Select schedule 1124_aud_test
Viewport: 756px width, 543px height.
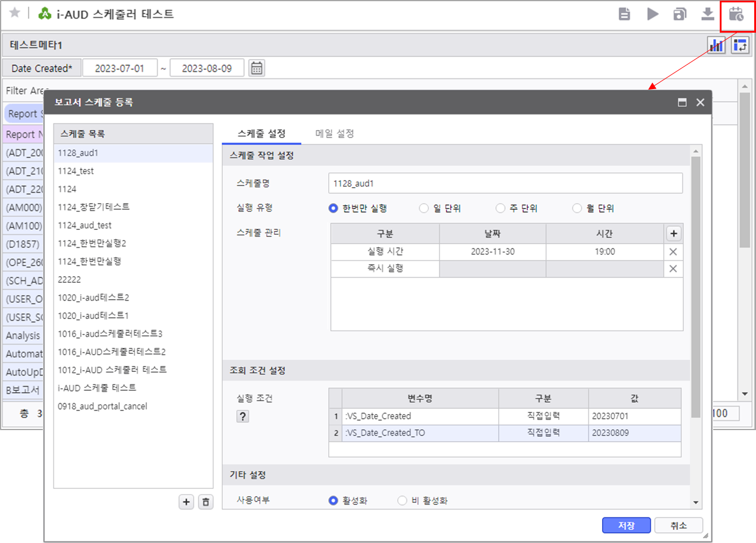[133, 225]
